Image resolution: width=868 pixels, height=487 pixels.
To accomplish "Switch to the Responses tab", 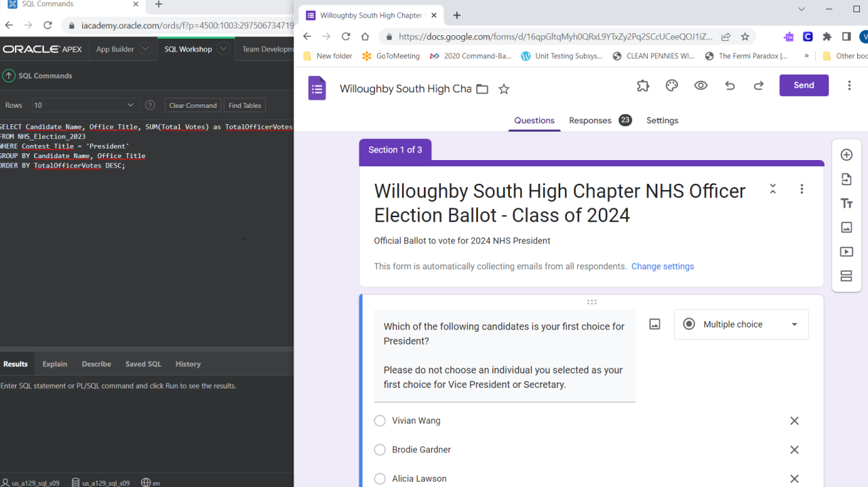I will (600, 120).
